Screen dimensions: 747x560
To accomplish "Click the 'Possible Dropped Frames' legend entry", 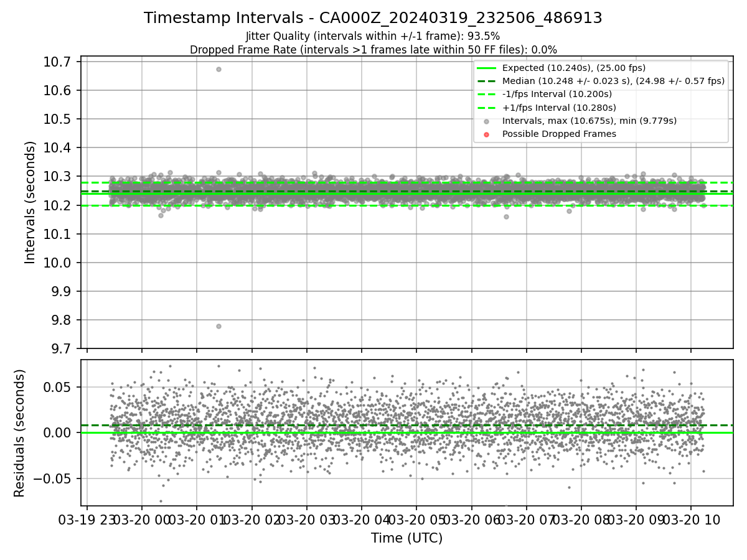I will (559, 134).
